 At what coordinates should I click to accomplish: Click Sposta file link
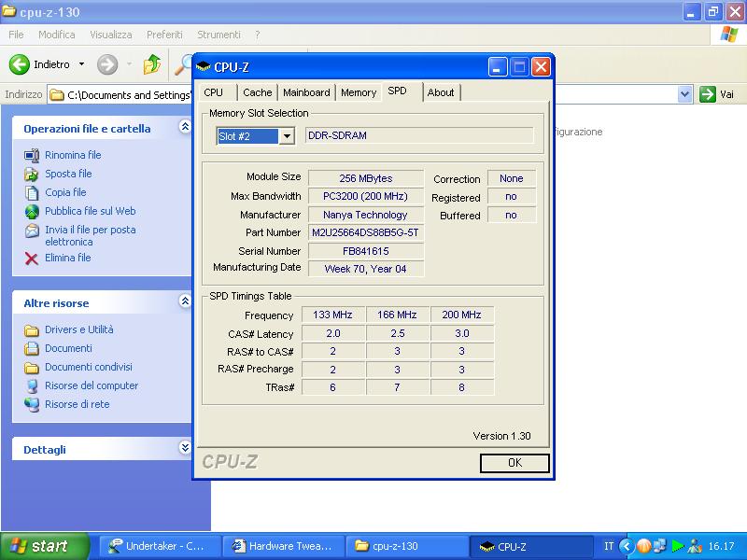point(68,174)
